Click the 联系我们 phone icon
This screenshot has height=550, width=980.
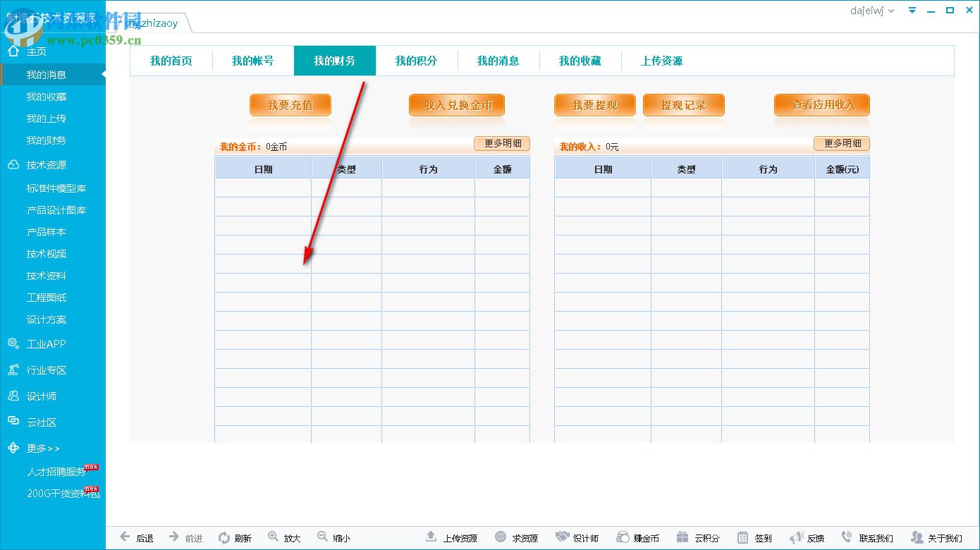pyautogui.click(x=847, y=536)
